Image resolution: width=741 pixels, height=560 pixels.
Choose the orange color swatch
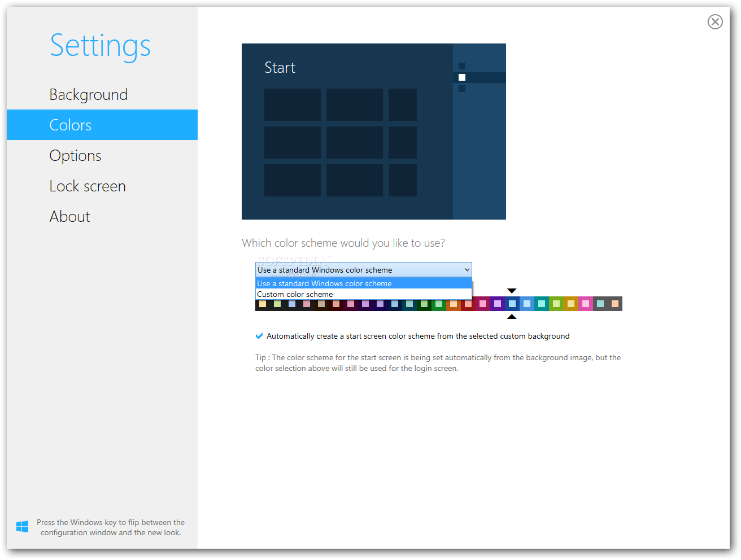point(454,304)
